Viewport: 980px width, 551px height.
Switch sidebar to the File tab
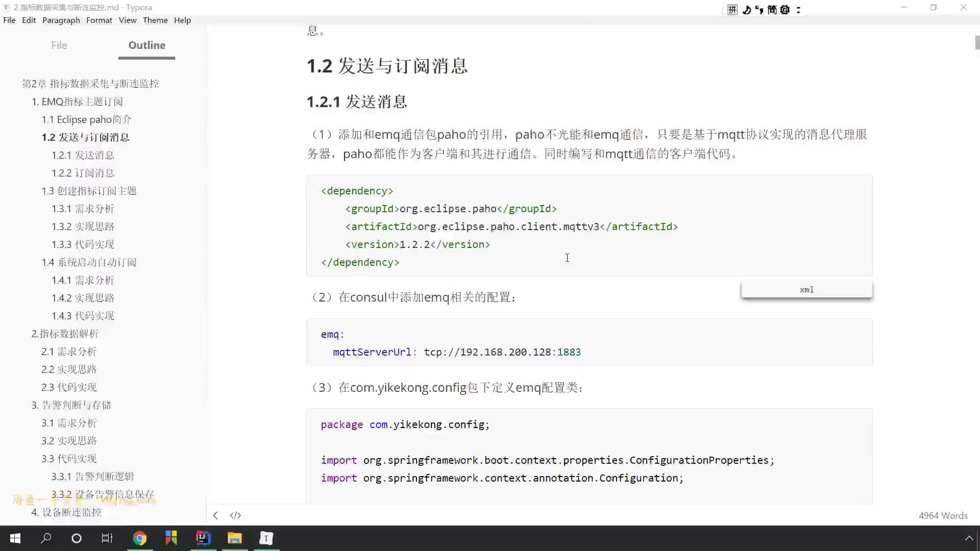(59, 45)
